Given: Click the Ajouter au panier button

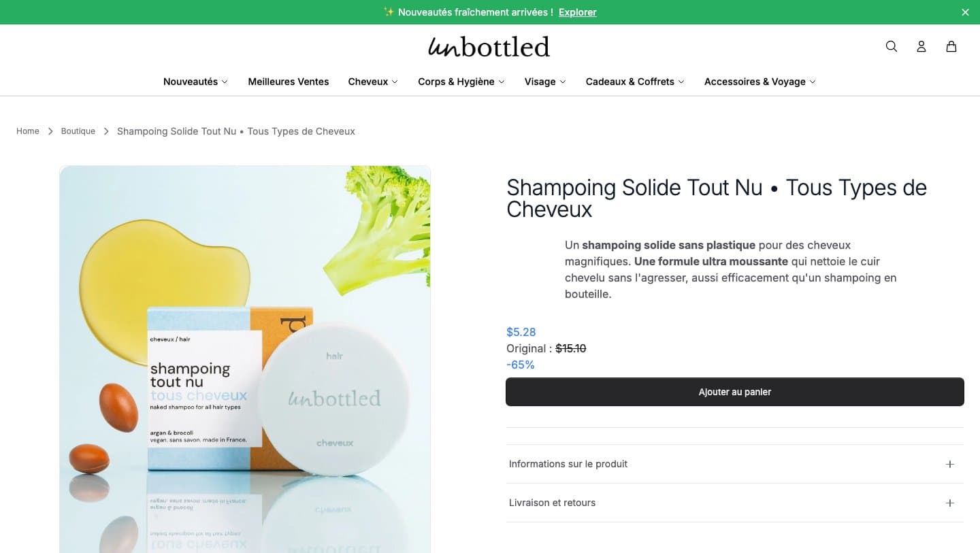Looking at the screenshot, I should pyautogui.click(x=735, y=392).
